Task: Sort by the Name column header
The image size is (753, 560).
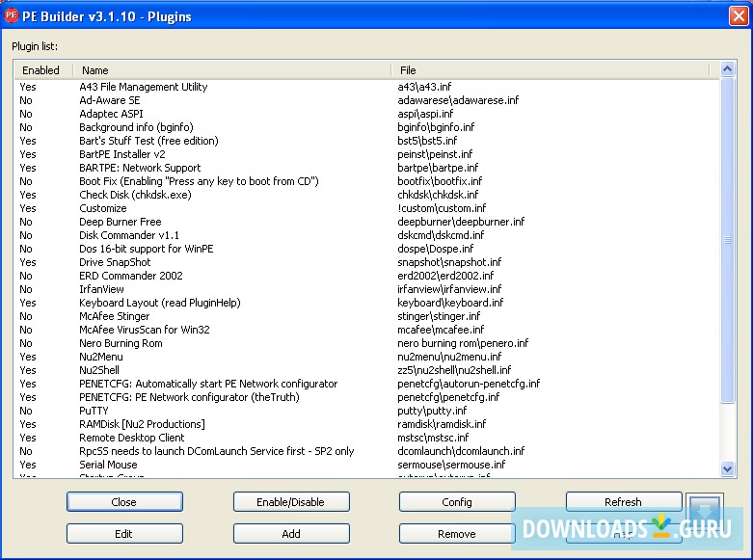Action: pos(232,70)
